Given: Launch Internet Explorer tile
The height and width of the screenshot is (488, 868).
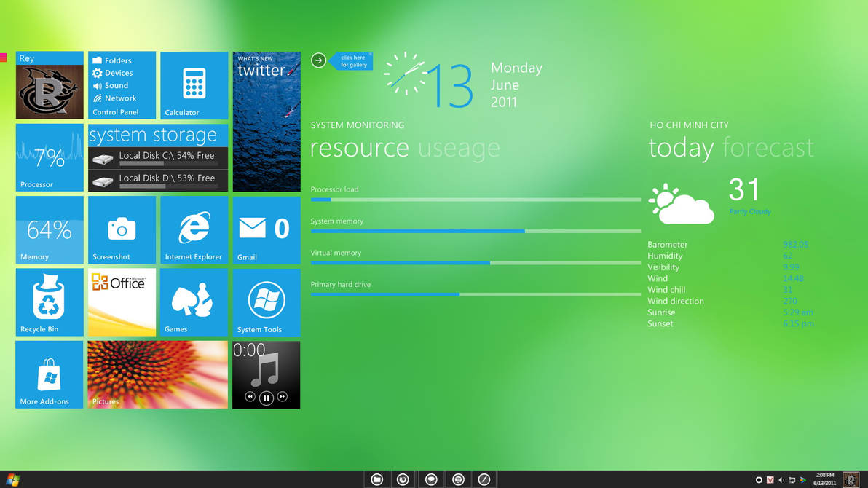Looking at the screenshot, I should coord(194,230).
